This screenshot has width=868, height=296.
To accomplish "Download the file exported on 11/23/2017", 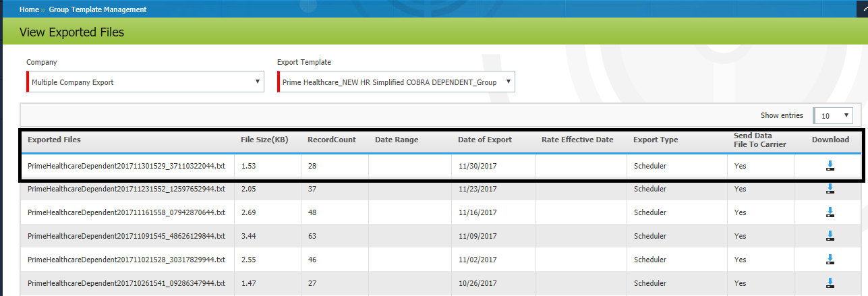I will [x=830, y=189].
